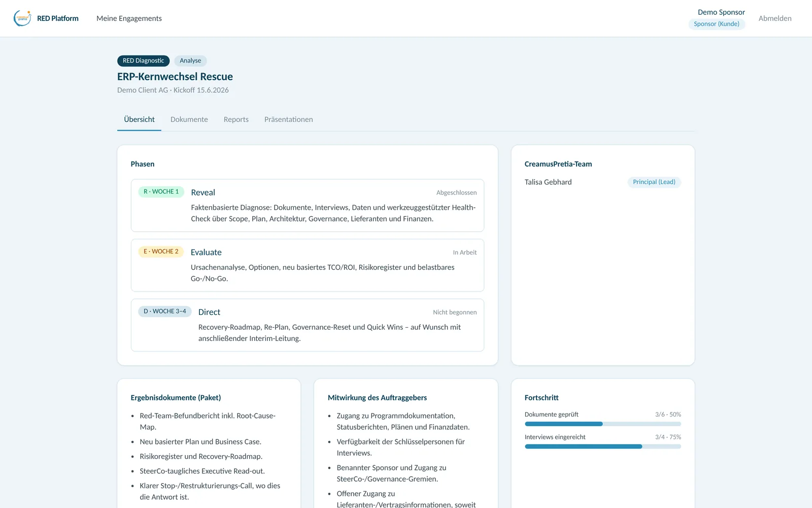Switch to the Präsentationen tab
The height and width of the screenshot is (508, 812).
coord(288,119)
